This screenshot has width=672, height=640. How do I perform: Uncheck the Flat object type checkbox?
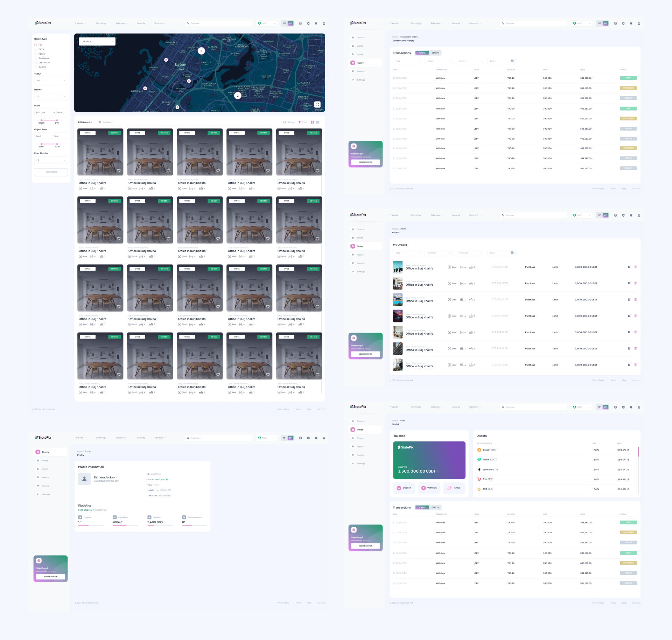[36, 45]
